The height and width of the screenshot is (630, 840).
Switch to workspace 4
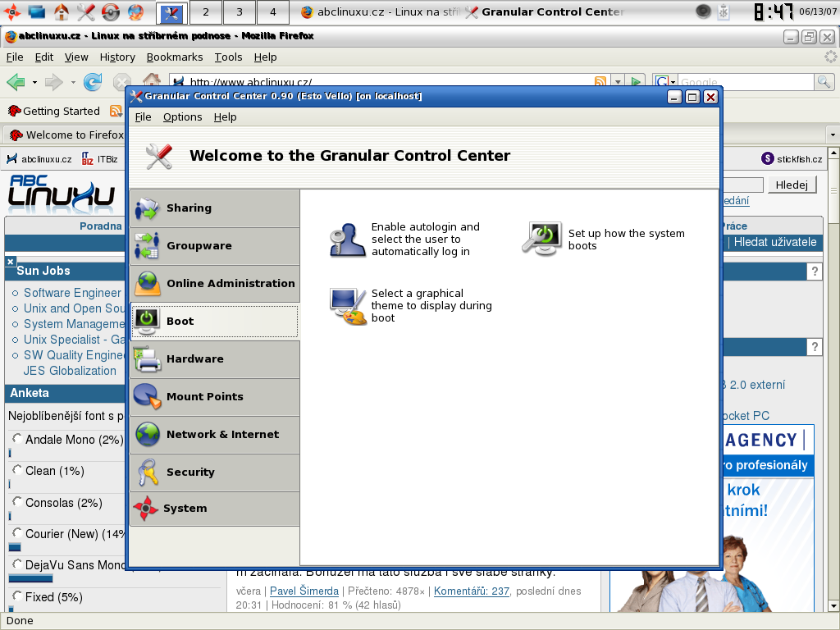[272, 11]
